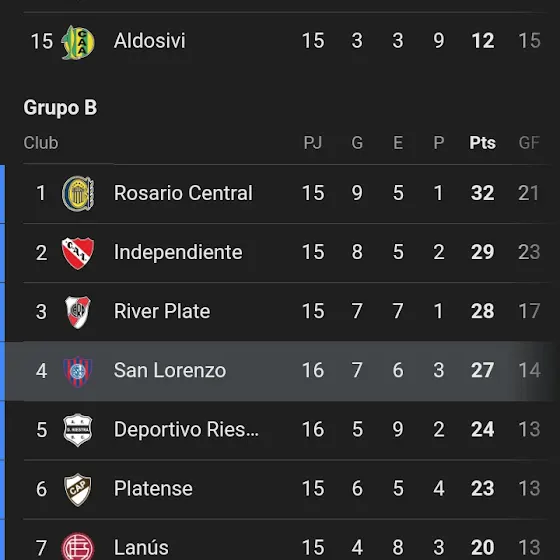
Task: Click the Lanús crest icon
Action: 78,546
